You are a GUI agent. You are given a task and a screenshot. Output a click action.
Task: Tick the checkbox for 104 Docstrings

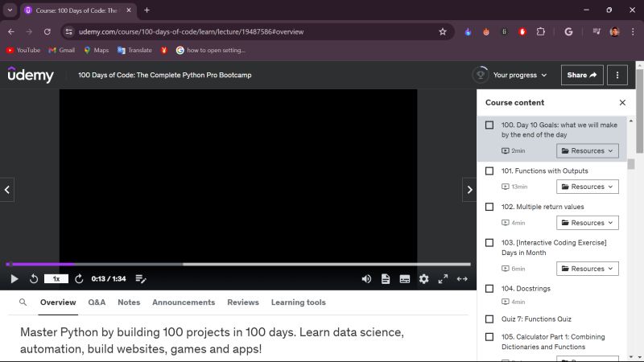pyautogui.click(x=489, y=289)
